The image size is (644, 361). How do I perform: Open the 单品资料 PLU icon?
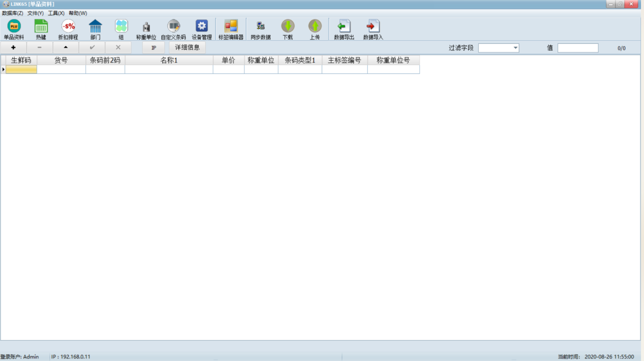click(x=14, y=26)
